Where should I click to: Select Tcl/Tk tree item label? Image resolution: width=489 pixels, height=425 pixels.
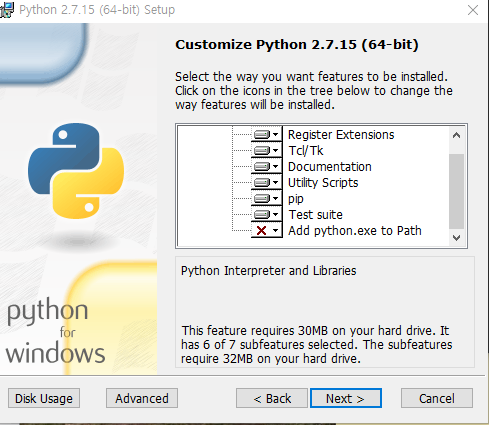pyautogui.click(x=306, y=151)
